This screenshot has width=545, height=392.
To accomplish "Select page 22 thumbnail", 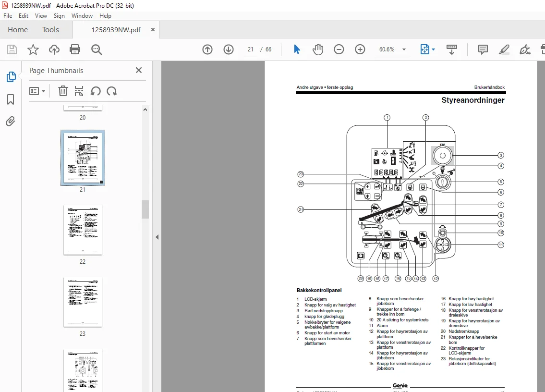I will click(x=83, y=230).
